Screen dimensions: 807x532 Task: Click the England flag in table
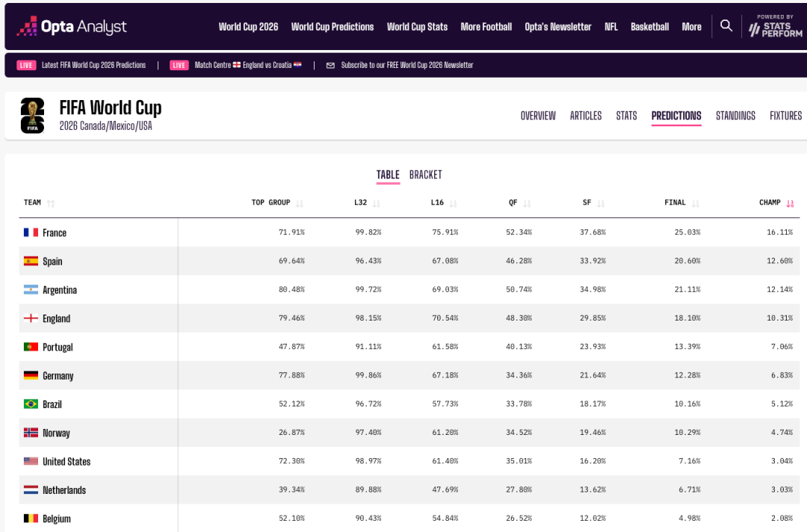coord(31,318)
